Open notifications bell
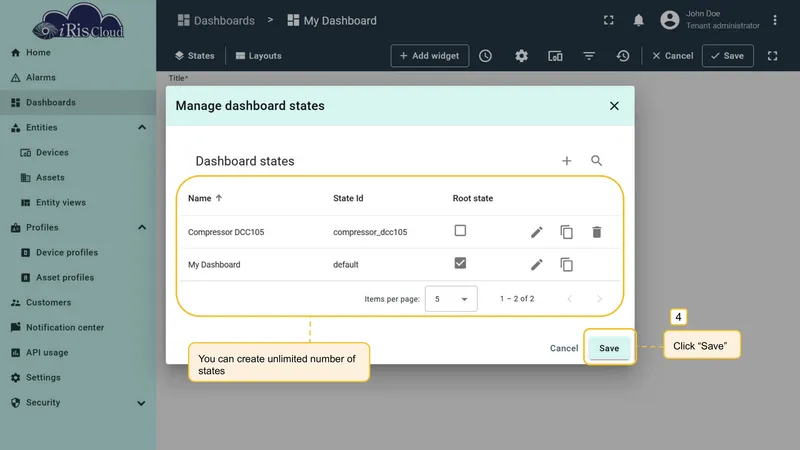 pyautogui.click(x=638, y=20)
